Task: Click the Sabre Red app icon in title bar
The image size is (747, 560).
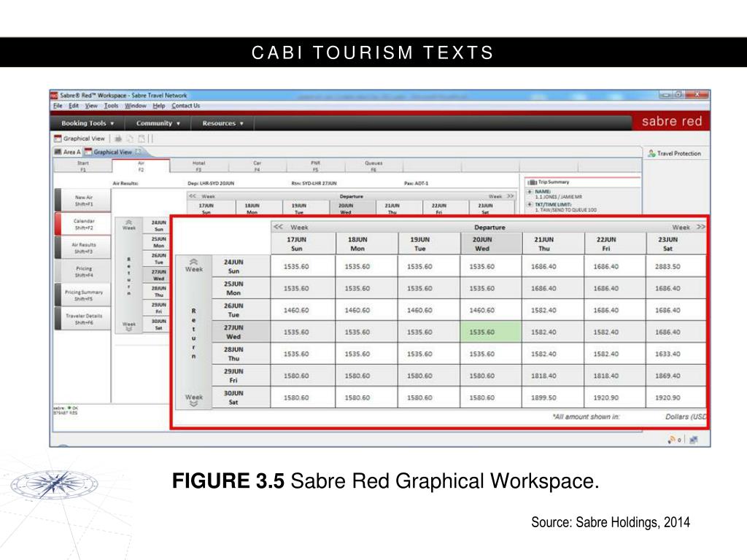Action: pyautogui.click(x=54, y=96)
